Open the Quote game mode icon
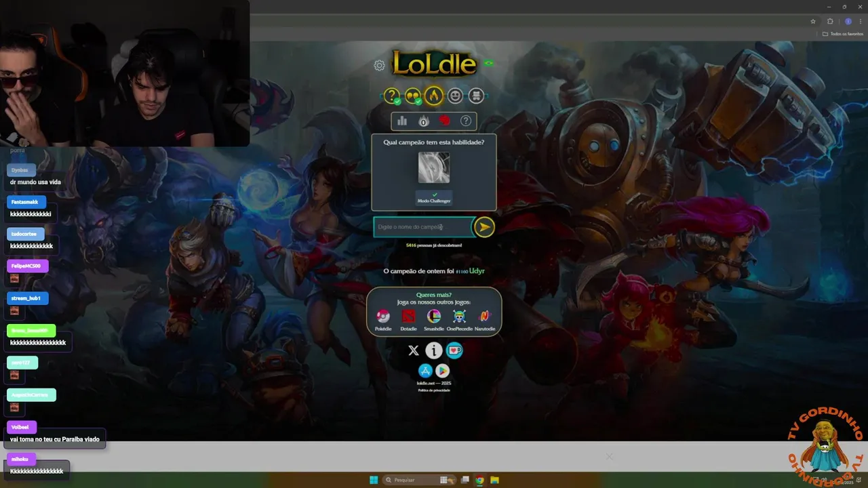 click(413, 96)
